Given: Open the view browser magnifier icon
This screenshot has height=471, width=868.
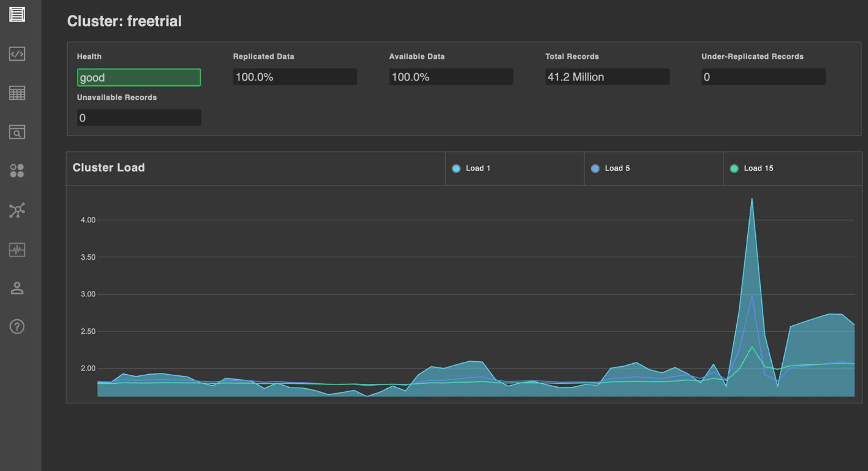Looking at the screenshot, I should [x=17, y=132].
